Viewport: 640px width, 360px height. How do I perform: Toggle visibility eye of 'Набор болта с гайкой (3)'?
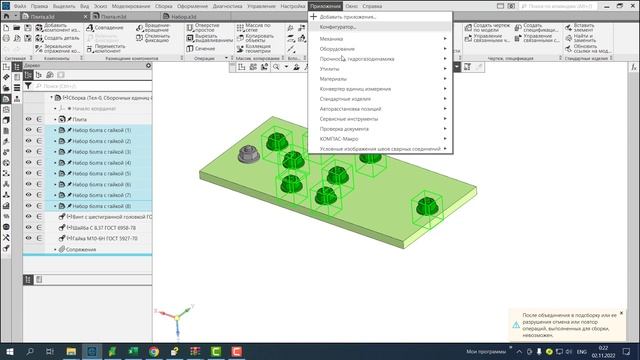coord(28,151)
